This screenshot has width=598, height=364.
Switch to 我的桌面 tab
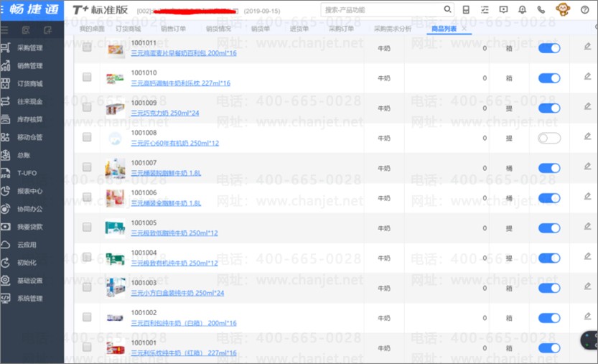(92, 29)
